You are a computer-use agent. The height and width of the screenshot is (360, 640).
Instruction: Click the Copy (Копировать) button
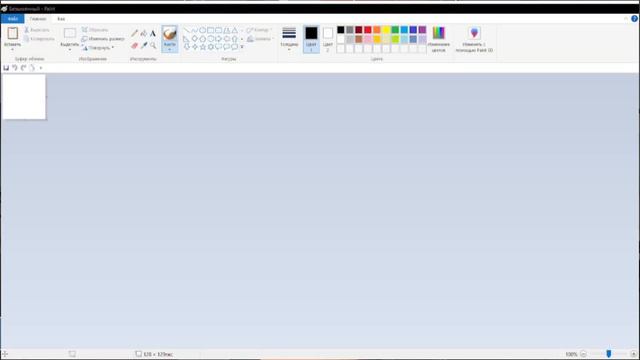click(39, 39)
